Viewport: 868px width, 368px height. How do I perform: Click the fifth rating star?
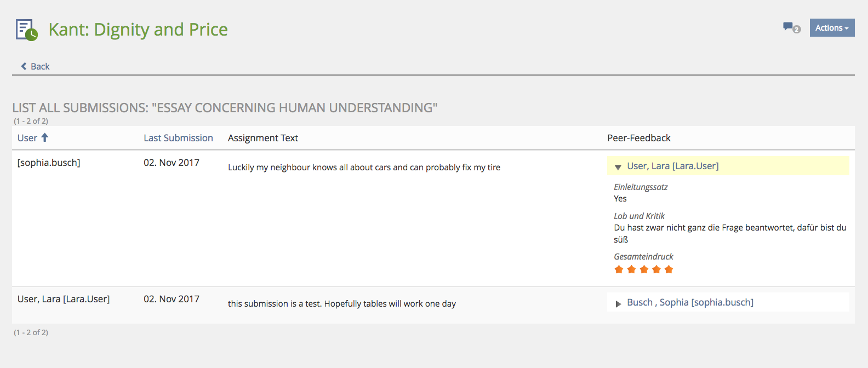(x=669, y=269)
